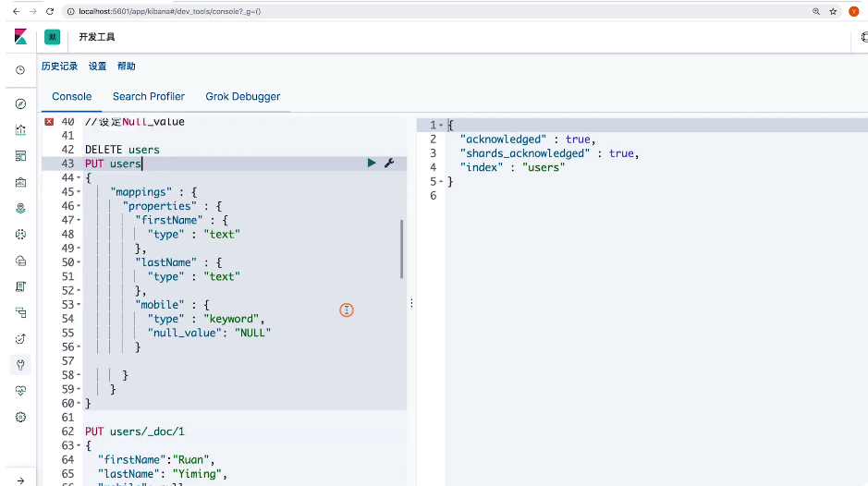Collapse the code block at line 44
This screenshot has height=486, width=868.
click(x=79, y=178)
